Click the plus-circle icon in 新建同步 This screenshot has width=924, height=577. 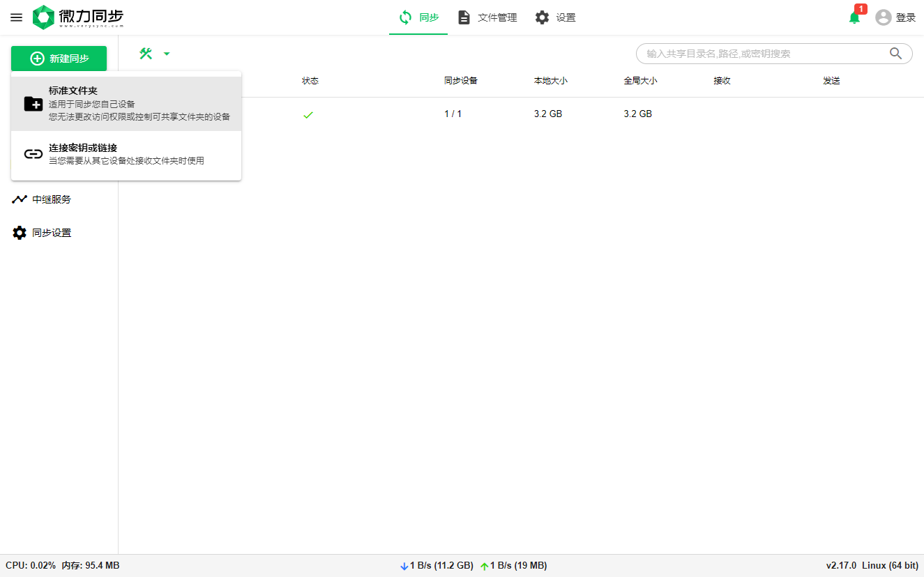(x=37, y=59)
